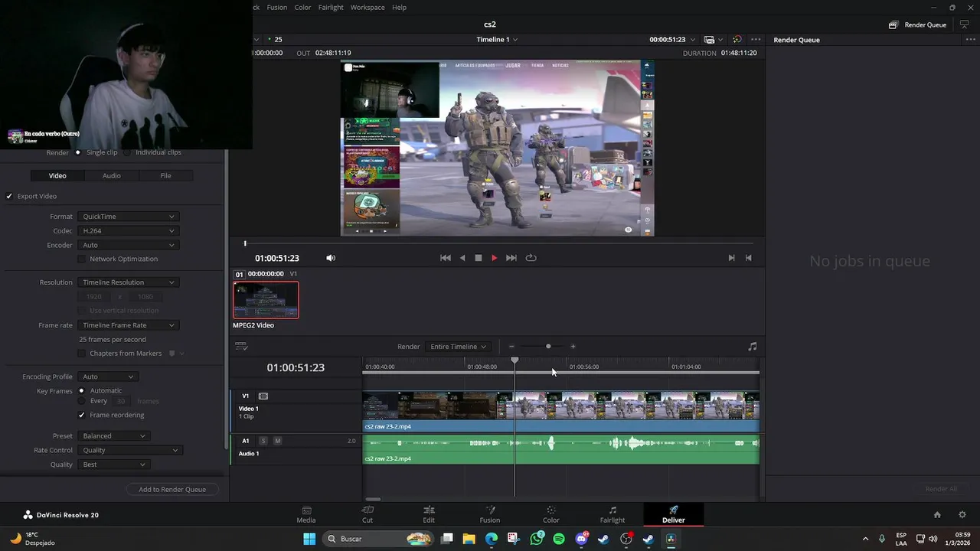Enable Network Optimization checkbox
The height and width of the screenshot is (551, 980).
(82, 259)
